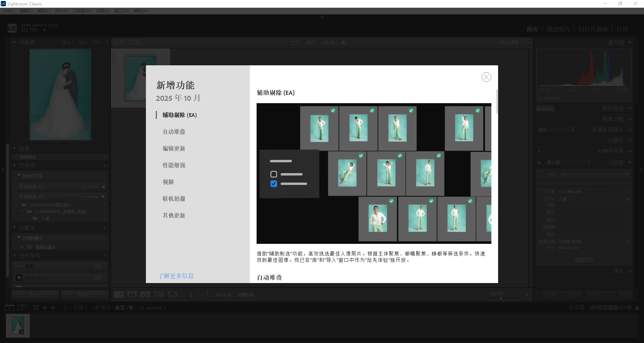Viewport: 644px width, 343px height.
Task: Expand the 关键字 panel
Action: (630, 140)
